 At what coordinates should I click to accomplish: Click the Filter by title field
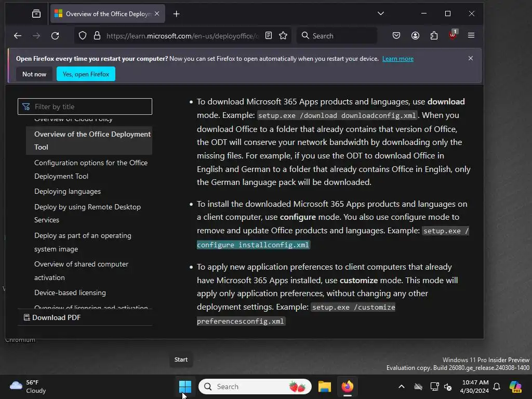[85, 107]
